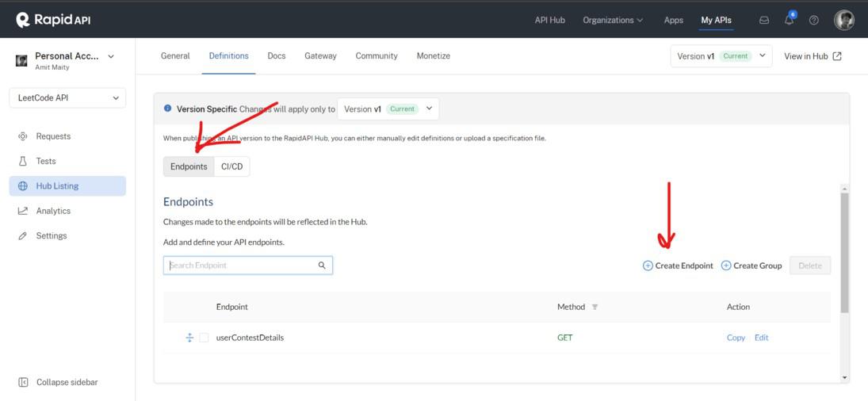This screenshot has width=868, height=401.
Task: Switch to the General tab
Action: coord(175,55)
